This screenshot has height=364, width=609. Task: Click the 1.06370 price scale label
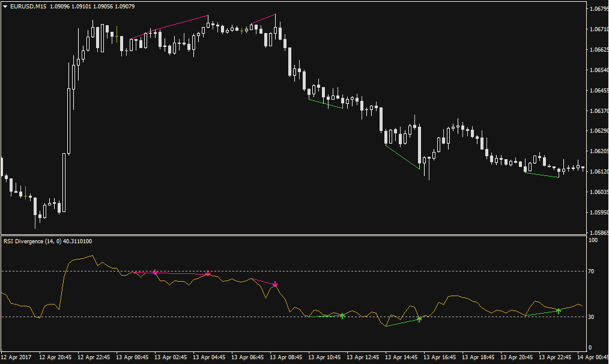[x=598, y=111]
